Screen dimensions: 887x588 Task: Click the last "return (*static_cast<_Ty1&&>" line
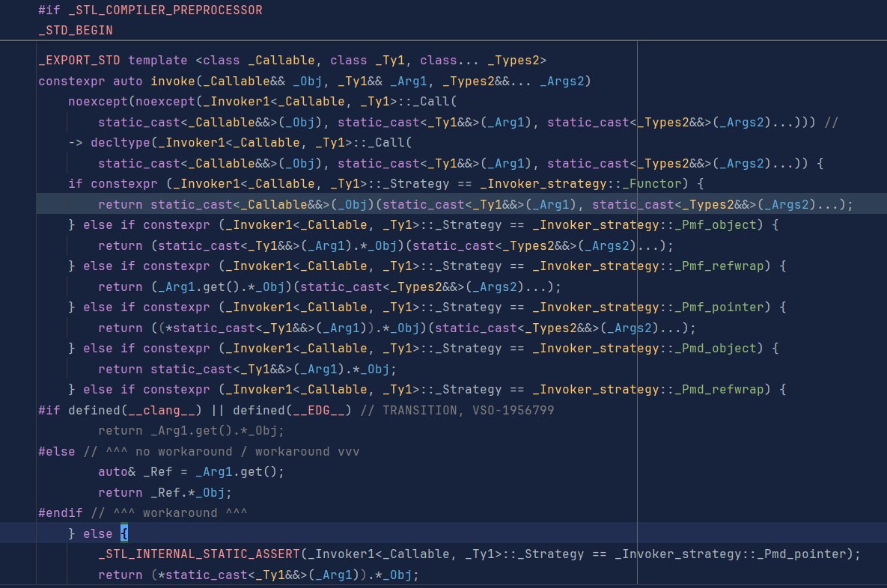[258, 575]
